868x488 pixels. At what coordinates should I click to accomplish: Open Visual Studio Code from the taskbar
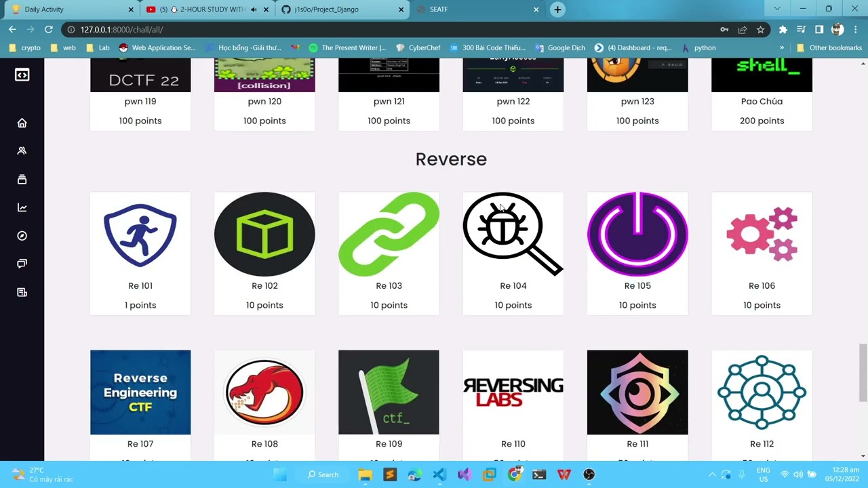pyautogui.click(x=439, y=474)
